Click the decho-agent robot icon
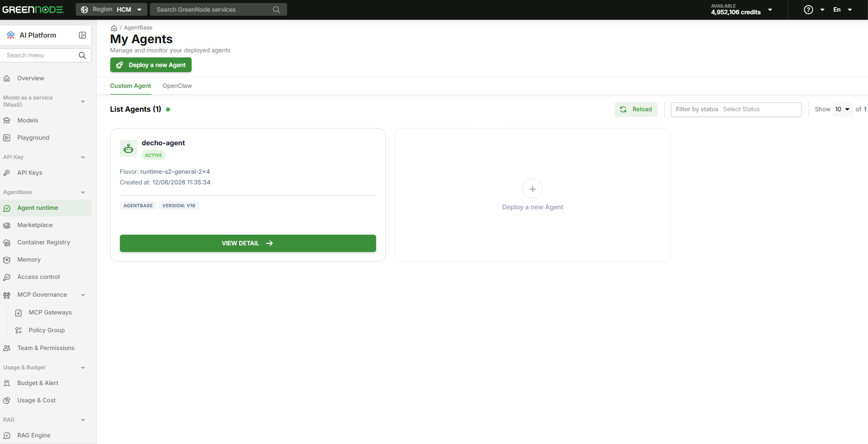The width and height of the screenshot is (868, 444). pos(129,148)
